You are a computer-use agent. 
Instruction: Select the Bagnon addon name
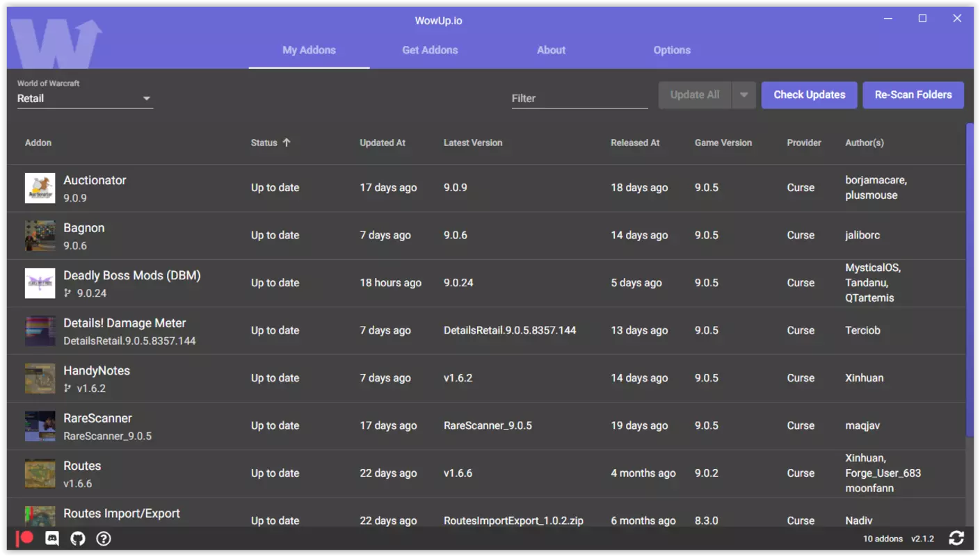(83, 228)
